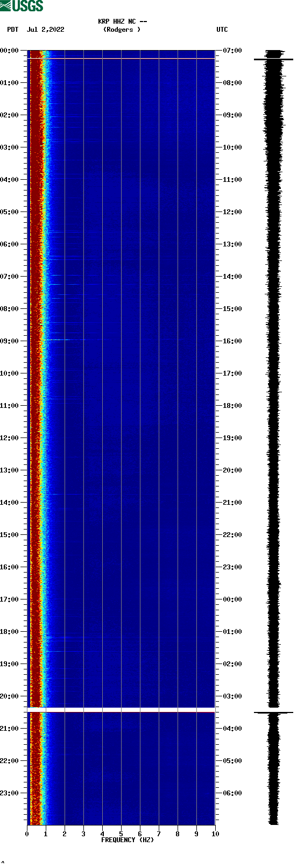Click the 1 Hz frequency tick label
Viewport: 297px width, 868px height.
click(46, 834)
